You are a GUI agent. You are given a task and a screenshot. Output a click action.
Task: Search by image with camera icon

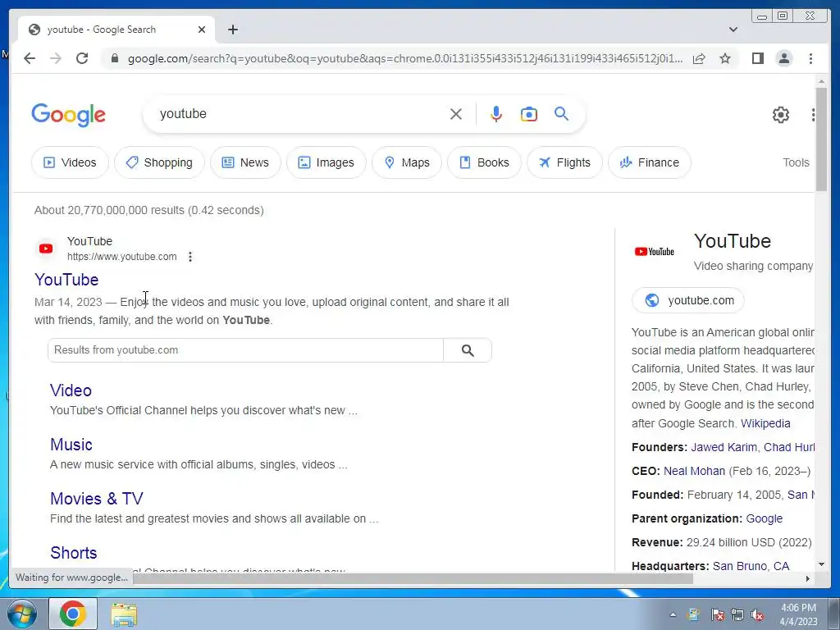tap(529, 114)
